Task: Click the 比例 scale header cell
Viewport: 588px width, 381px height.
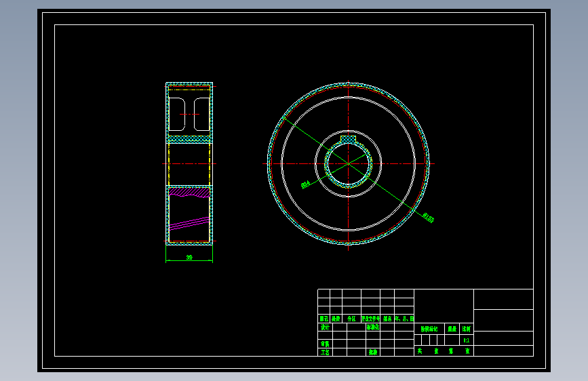Action: coord(467,329)
